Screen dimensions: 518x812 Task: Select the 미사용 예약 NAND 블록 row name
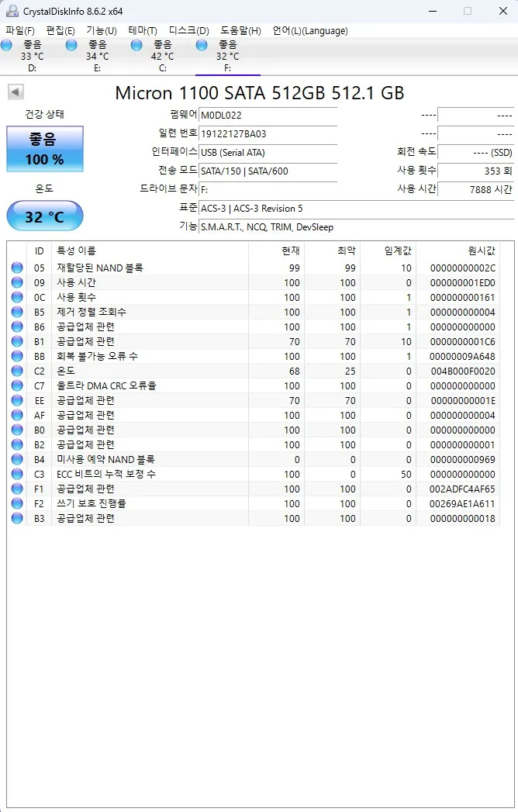pyautogui.click(x=105, y=459)
